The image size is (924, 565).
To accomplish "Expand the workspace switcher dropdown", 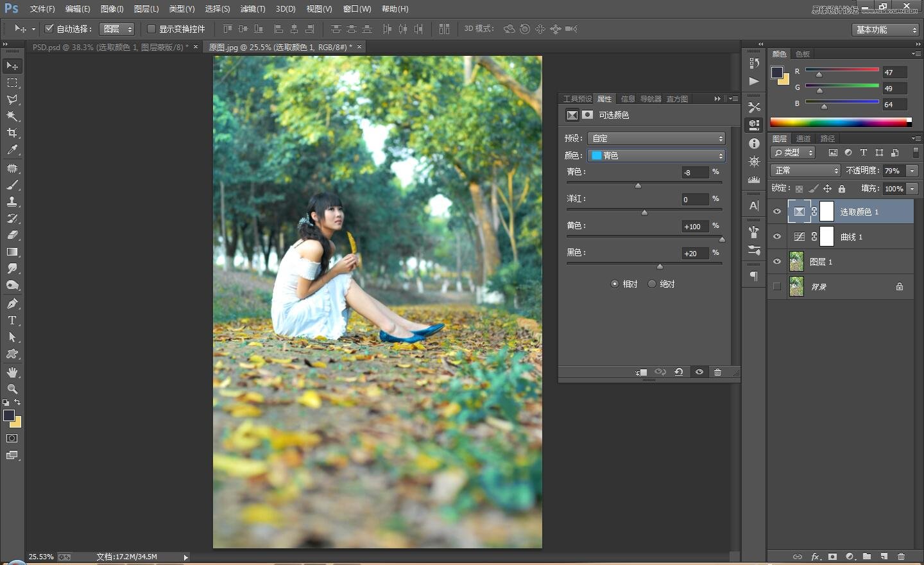I will pyautogui.click(x=886, y=30).
